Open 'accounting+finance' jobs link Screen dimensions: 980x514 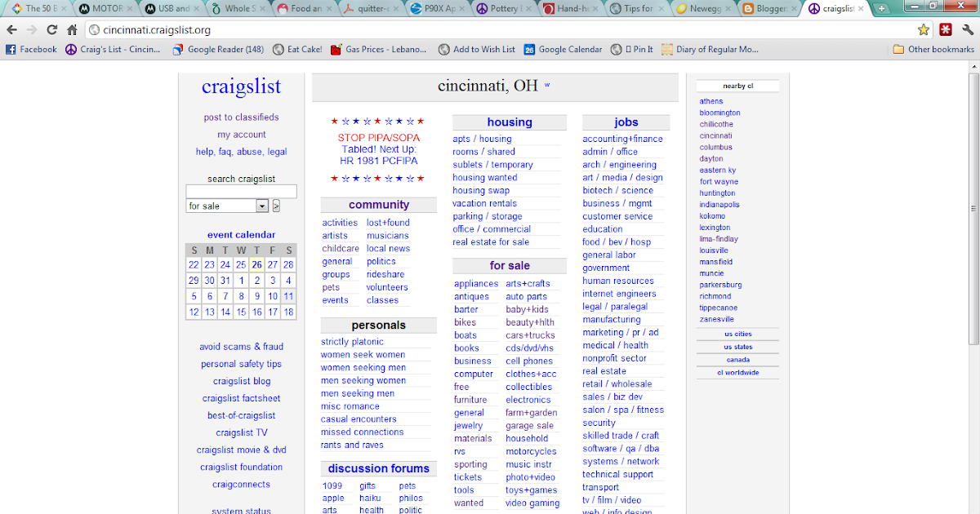[x=622, y=139]
